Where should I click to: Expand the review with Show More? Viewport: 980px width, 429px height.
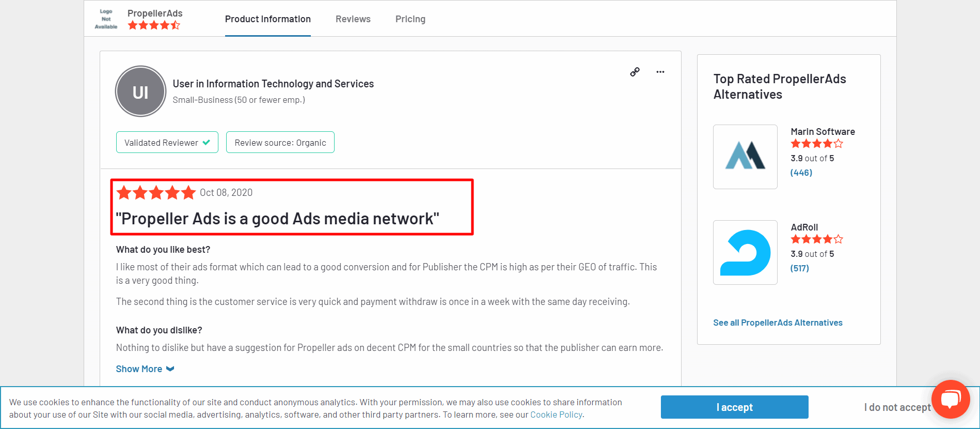point(145,369)
